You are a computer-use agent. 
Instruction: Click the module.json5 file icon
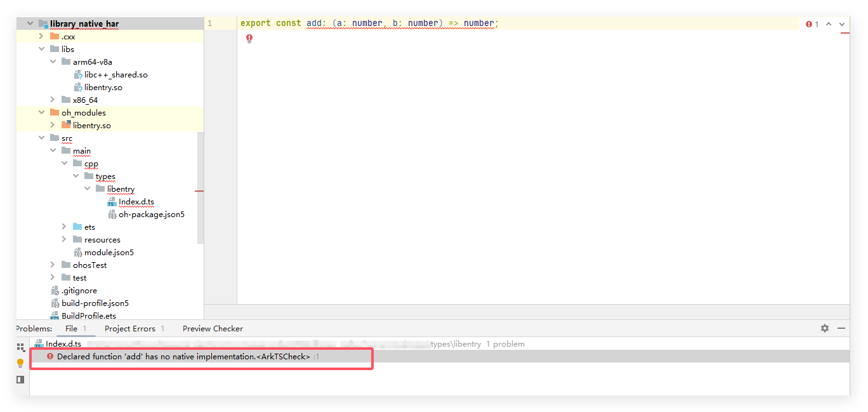[79, 252]
